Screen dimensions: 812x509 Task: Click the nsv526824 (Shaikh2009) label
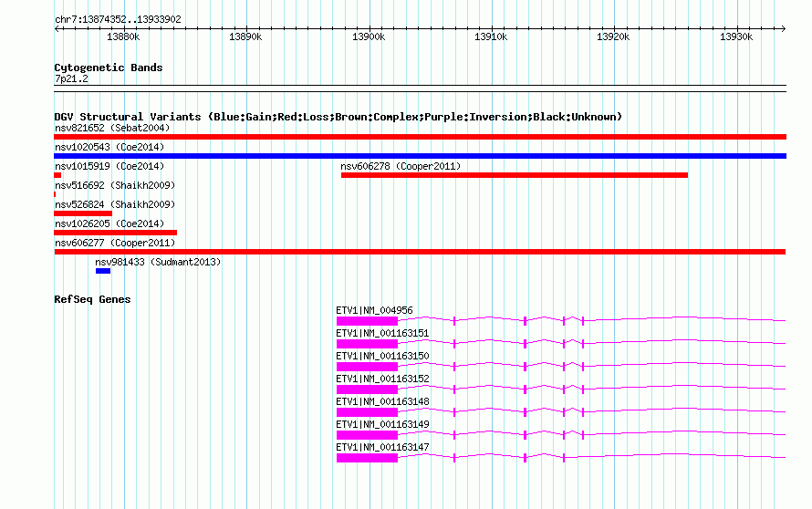click(115, 204)
